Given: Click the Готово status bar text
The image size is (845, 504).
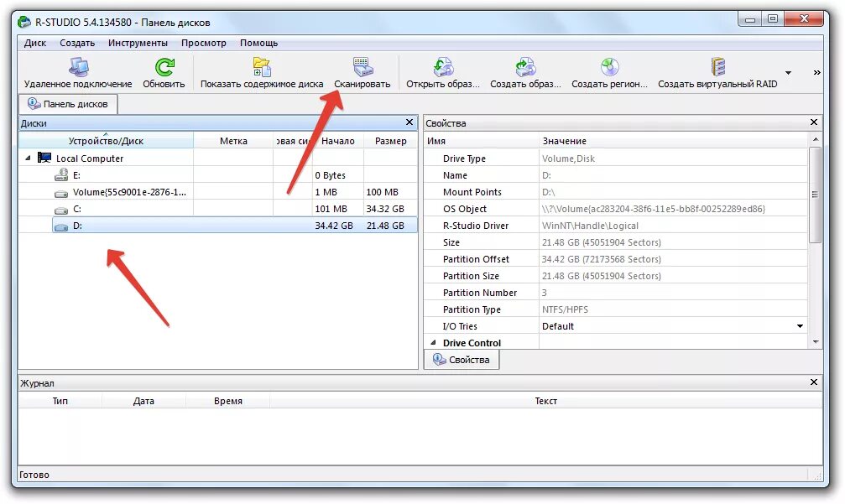Looking at the screenshot, I should click(34, 475).
